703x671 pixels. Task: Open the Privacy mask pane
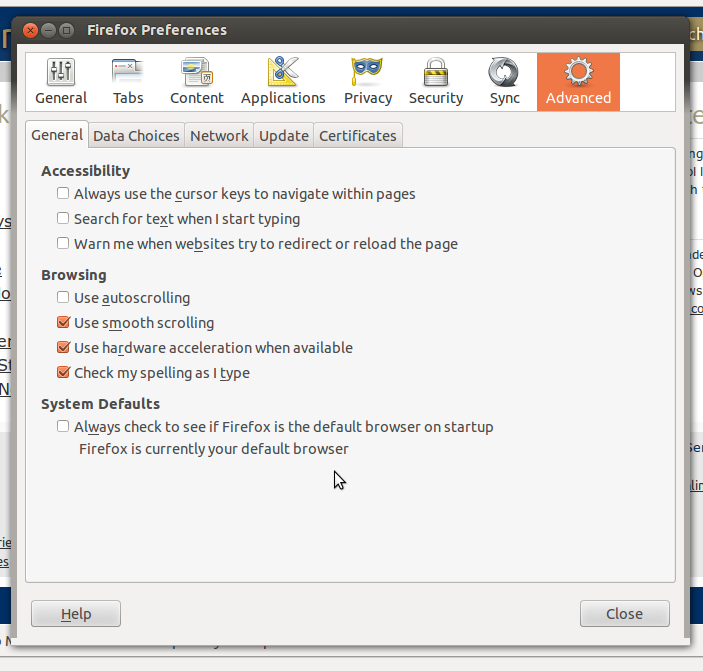click(368, 82)
